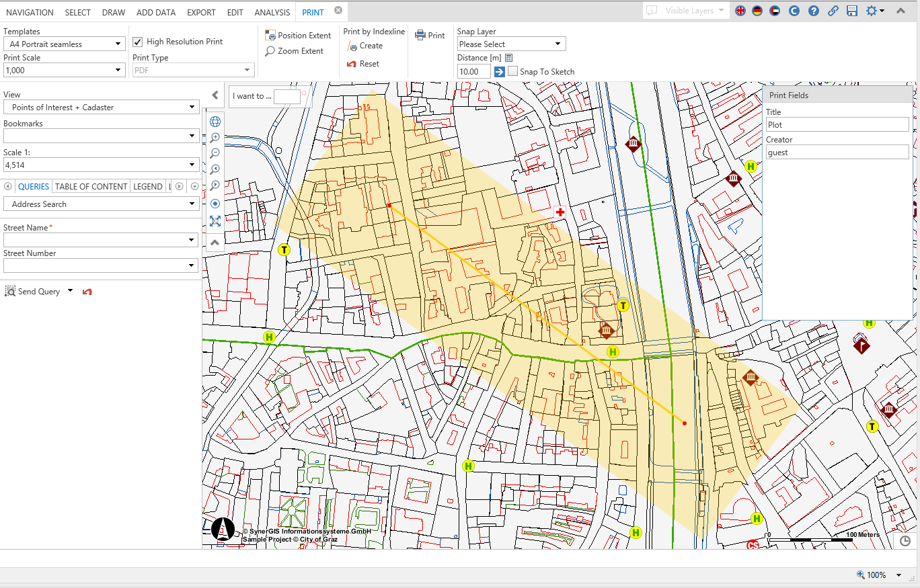Click the chain link share icon
This screenshot has width=920, height=588.
(x=833, y=11)
